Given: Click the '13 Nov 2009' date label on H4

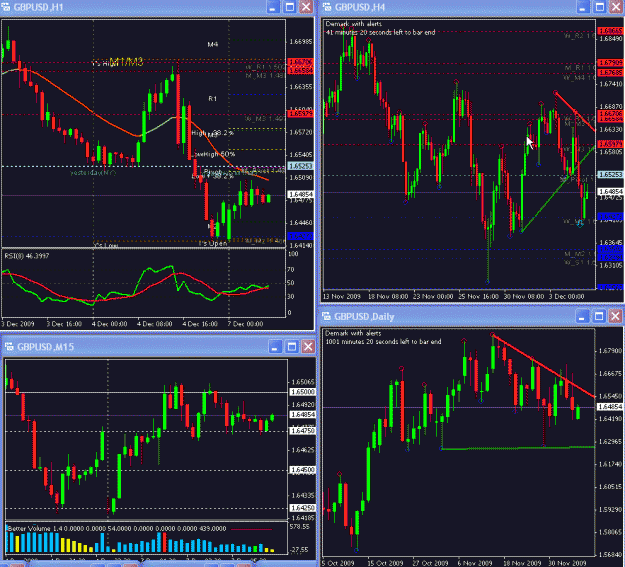Looking at the screenshot, I should point(342,296).
